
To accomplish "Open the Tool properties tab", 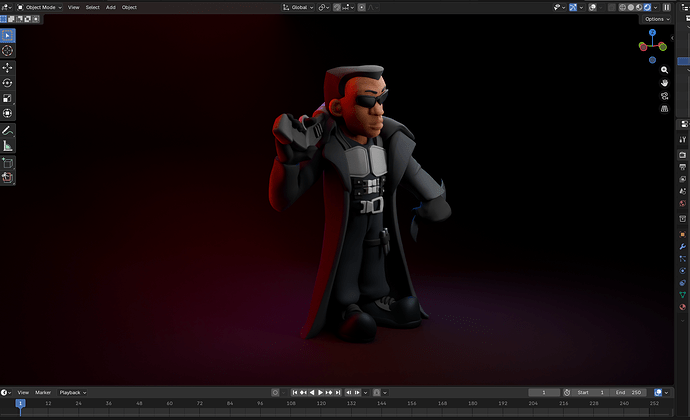I will point(683,140).
